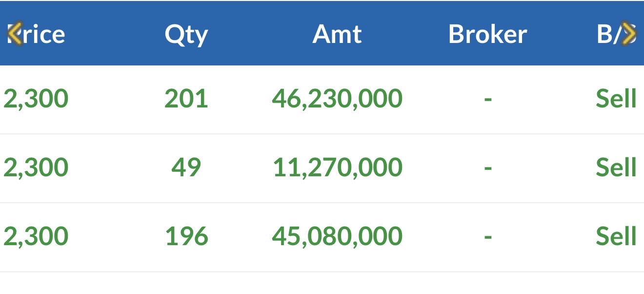Click the broker dash in first row

tap(487, 99)
